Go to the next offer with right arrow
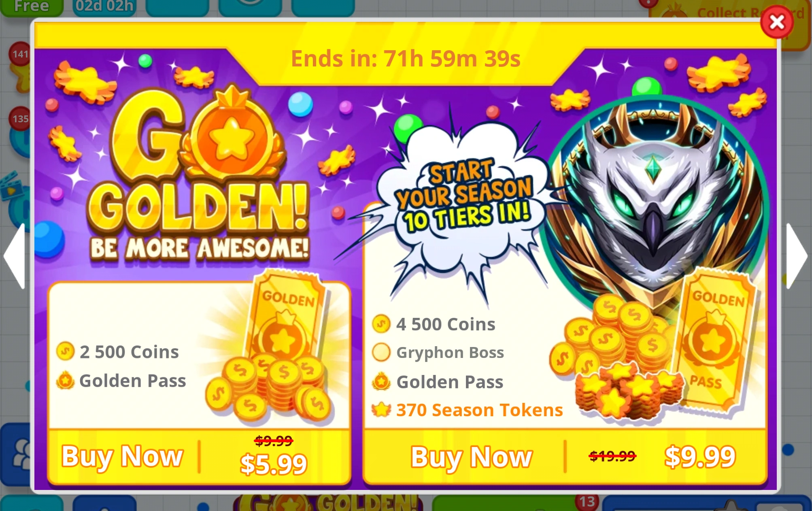Viewport: 812px width, 511px height. 797,256
